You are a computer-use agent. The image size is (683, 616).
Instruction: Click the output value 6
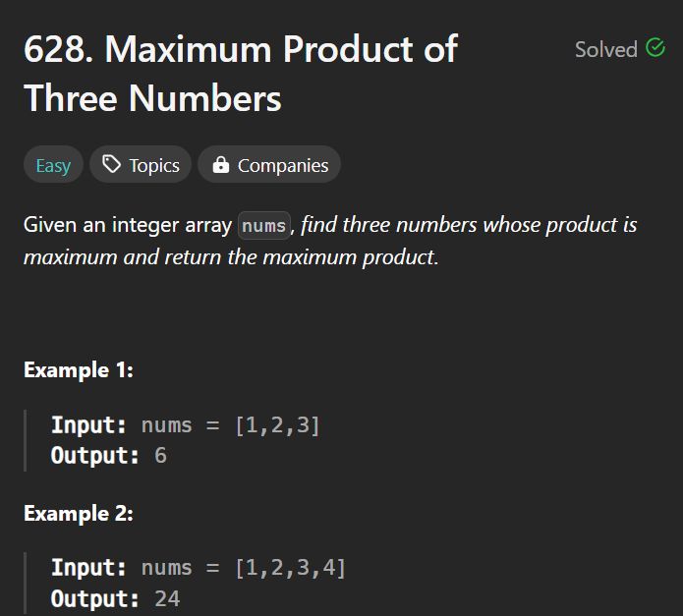[x=160, y=456]
